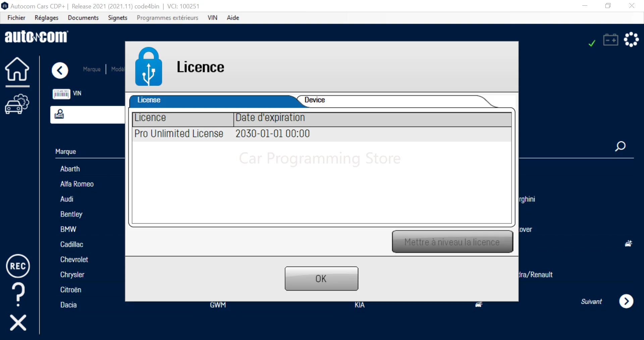Open the Aide menu
The height and width of the screenshot is (340, 644).
tap(233, 18)
